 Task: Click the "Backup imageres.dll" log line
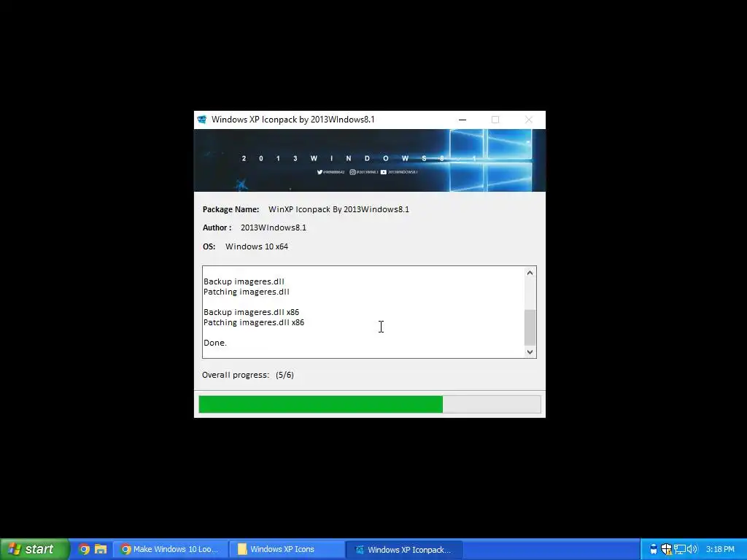coord(244,281)
